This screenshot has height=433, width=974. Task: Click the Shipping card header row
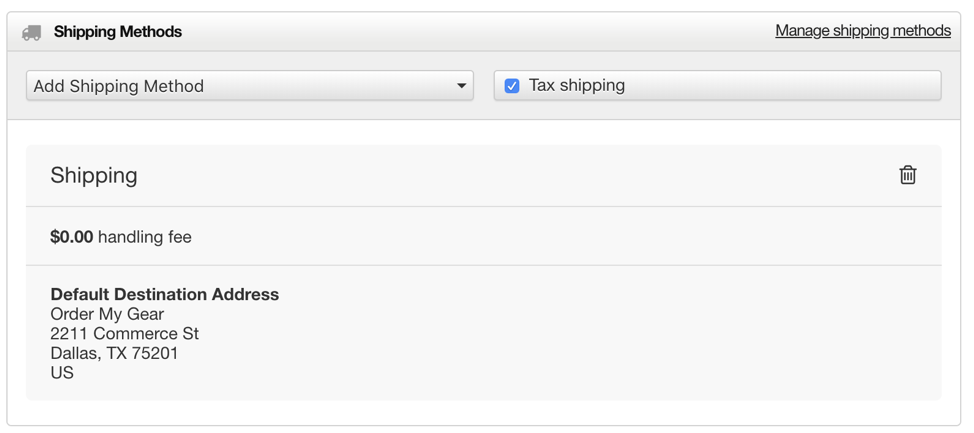tap(483, 176)
